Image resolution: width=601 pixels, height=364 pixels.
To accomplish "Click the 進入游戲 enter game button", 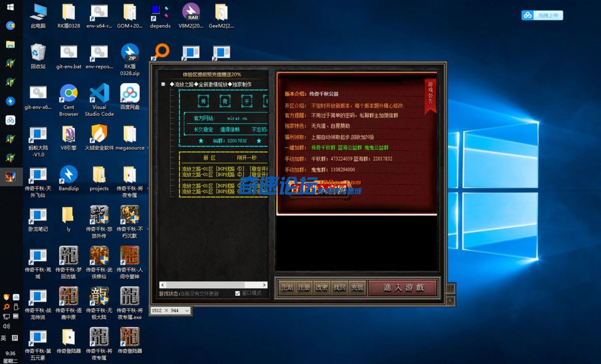I will pos(403,287).
